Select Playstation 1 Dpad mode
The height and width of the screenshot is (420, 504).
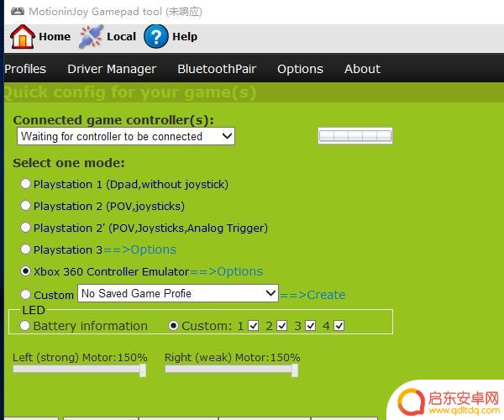click(x=25, y=184)
